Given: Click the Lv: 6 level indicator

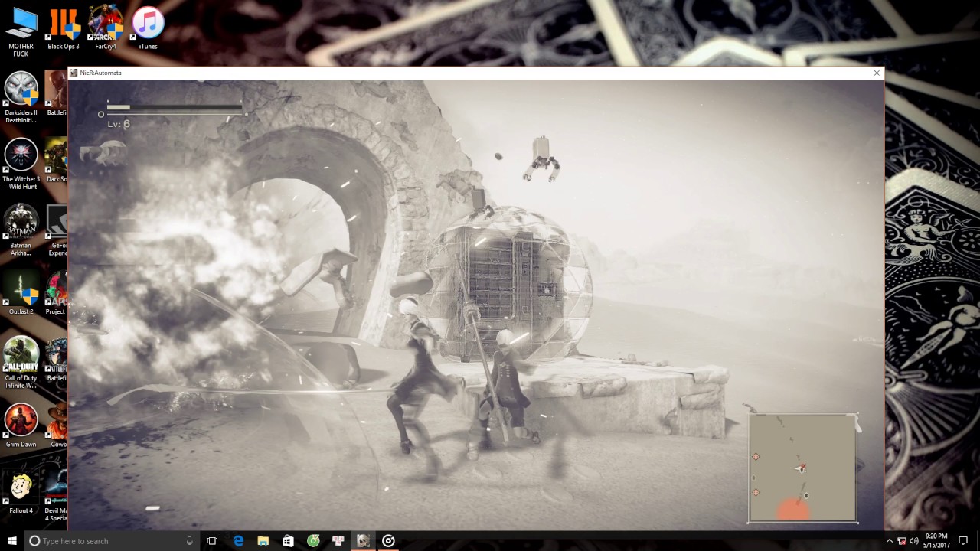Looking at the screenshot, I should point(118,124).
